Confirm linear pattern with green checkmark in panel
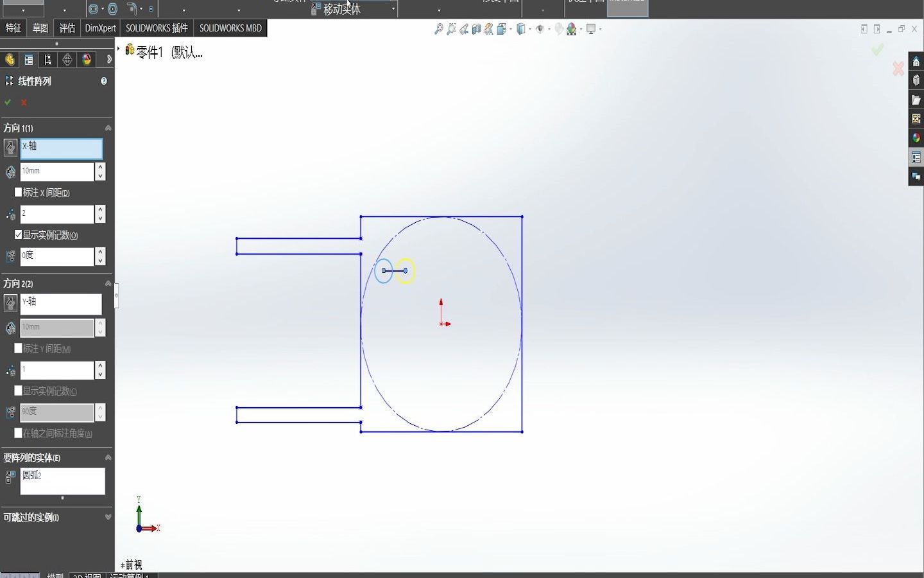 pyautogui.click(x=8, y=102)
